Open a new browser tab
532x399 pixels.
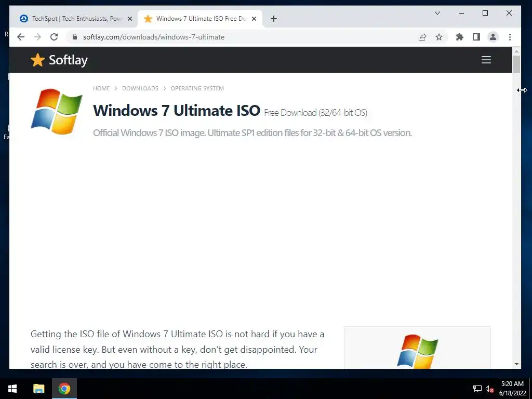274,19
